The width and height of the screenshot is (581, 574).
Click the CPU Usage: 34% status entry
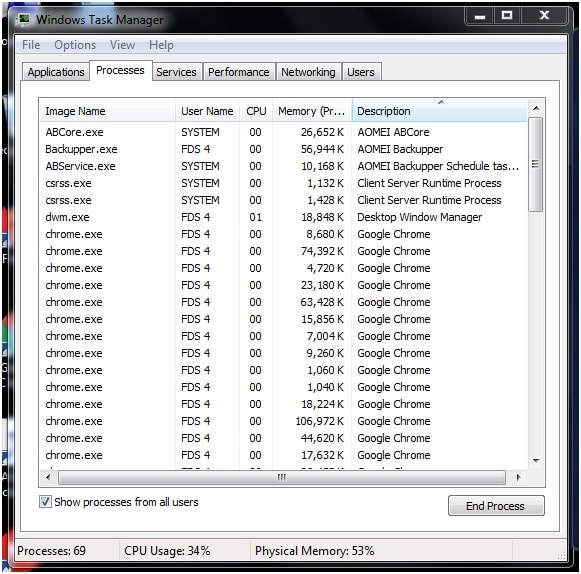[167, 551]
